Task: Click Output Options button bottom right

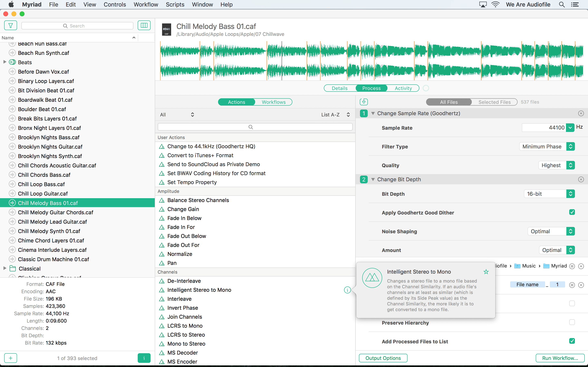Action: [x=383, y=358]
